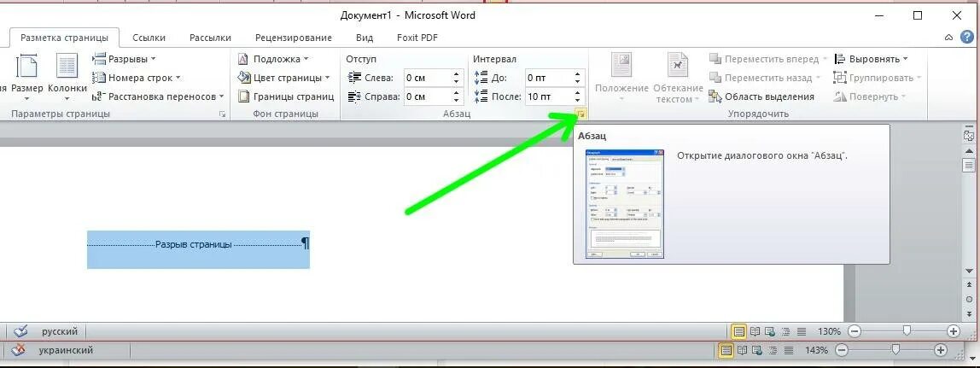This screenshot has height=368, width=980.
Task: Go to next page double-arrow button
Action: click(x=970, y=313)
